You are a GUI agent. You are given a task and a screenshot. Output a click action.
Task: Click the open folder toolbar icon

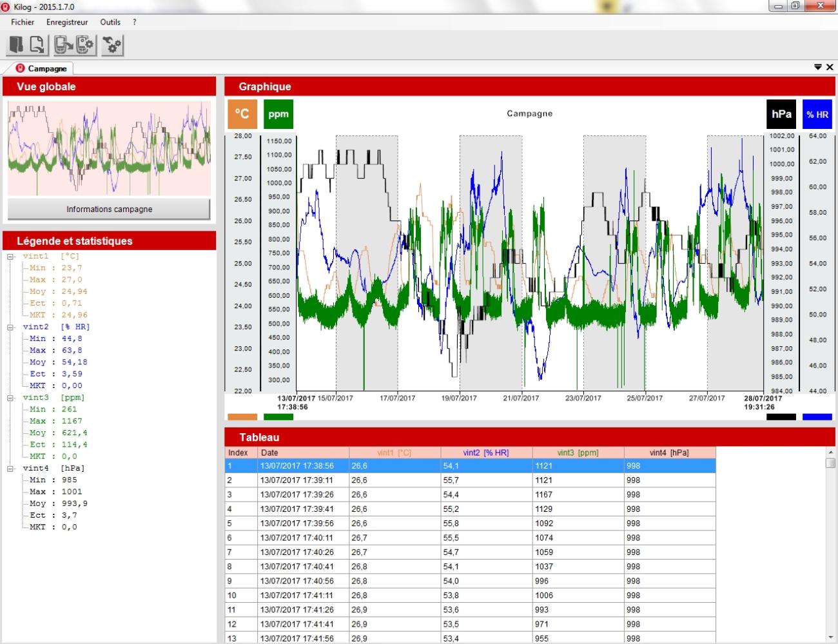pyautogui.click(x=16, y=45)
